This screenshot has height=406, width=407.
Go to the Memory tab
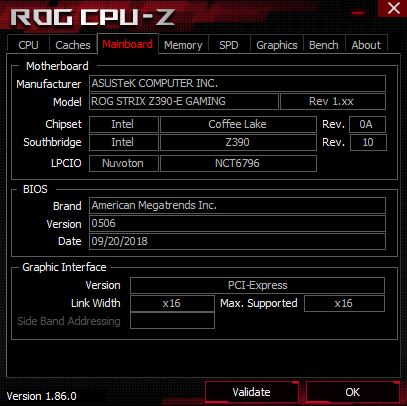(x=183, y=45)
